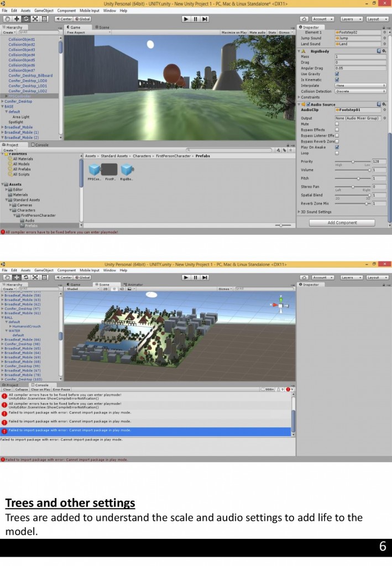This screenshot has width=392, height=566.
Task: Select the FPSController prefab cube icon
Action: (x=94, y=170)
